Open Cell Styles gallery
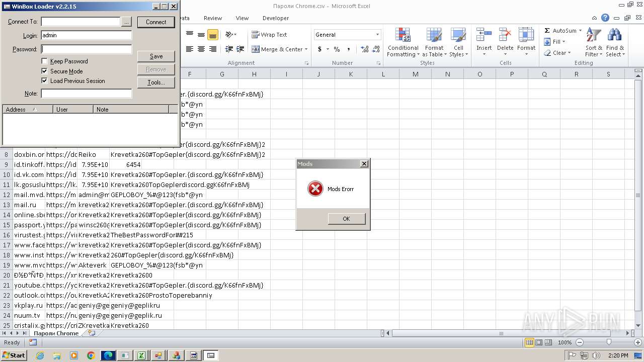The image size is (644, 362). pyautogui.click(x=458, y=43)
